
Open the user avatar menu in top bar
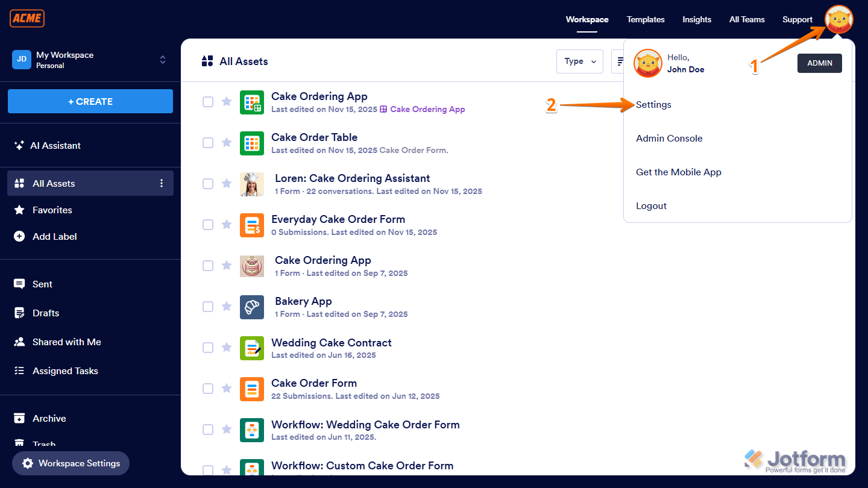(x=839, y=20)
